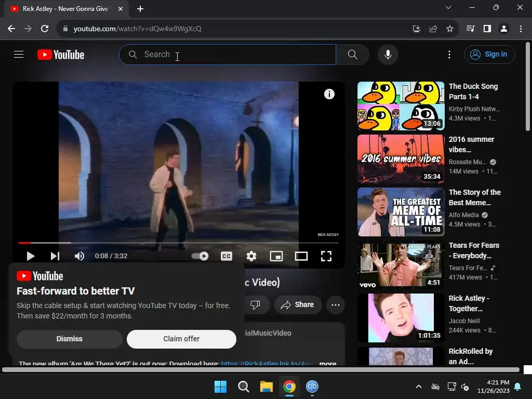This screenshot has height=399, width=532.
Task: Open the taskbar clock and date
Action: (x=494, y=387)
